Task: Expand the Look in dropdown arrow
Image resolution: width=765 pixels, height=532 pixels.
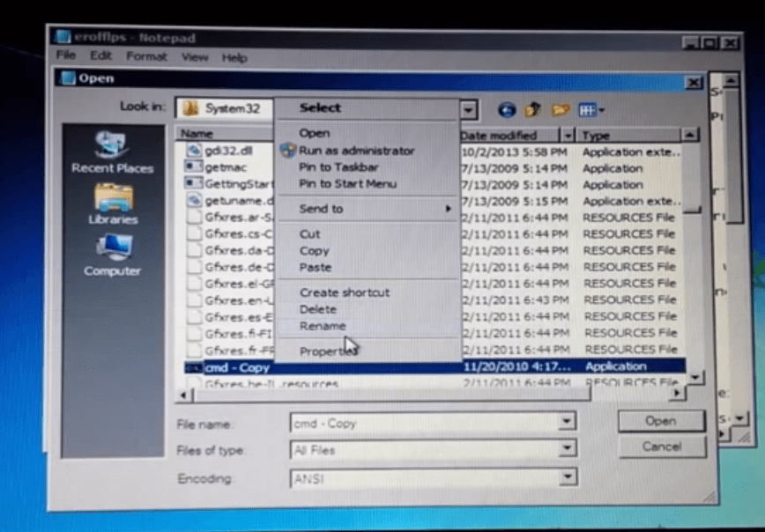Action: (x=468, y=110)
